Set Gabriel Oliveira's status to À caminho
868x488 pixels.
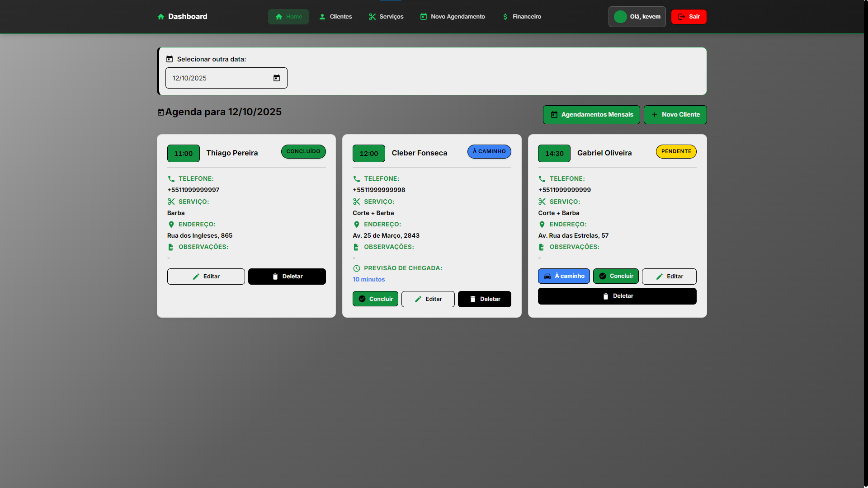[564, 276]
